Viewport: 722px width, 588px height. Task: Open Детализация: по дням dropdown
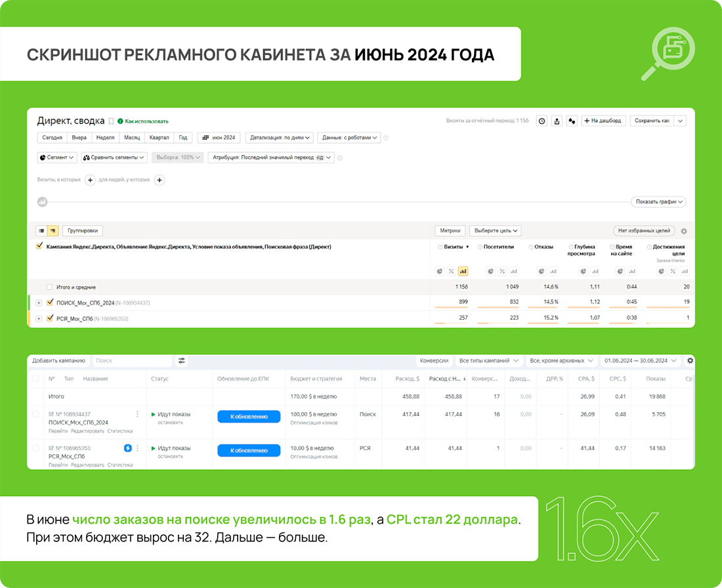click(280, 138)
